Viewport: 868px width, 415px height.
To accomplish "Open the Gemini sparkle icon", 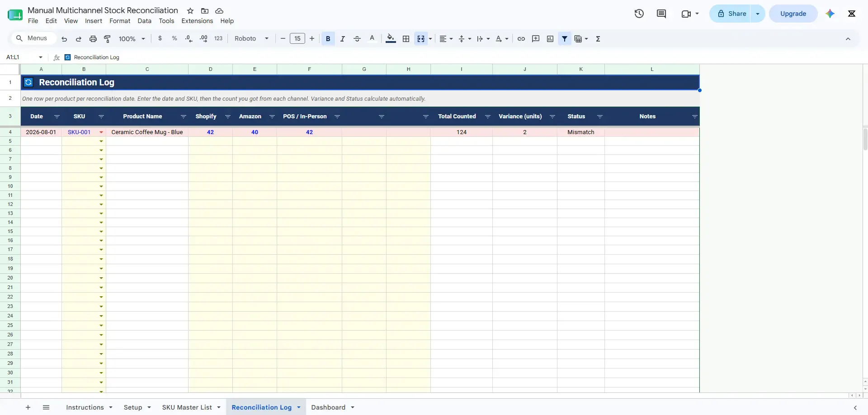I will click(830, 14).
